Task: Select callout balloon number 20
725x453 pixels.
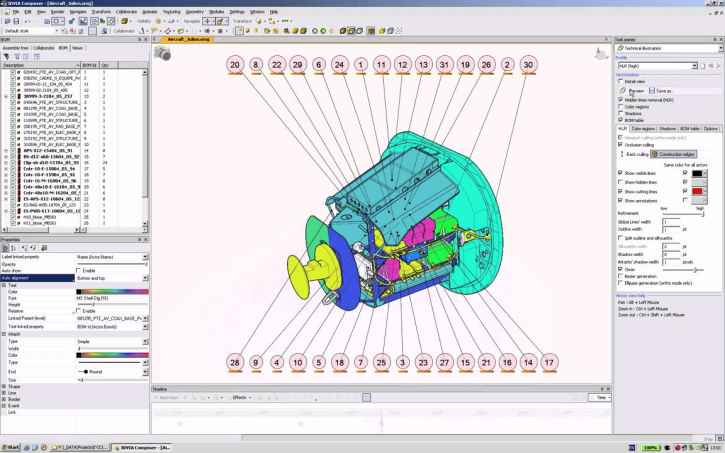Action: [x=236, y=64]
